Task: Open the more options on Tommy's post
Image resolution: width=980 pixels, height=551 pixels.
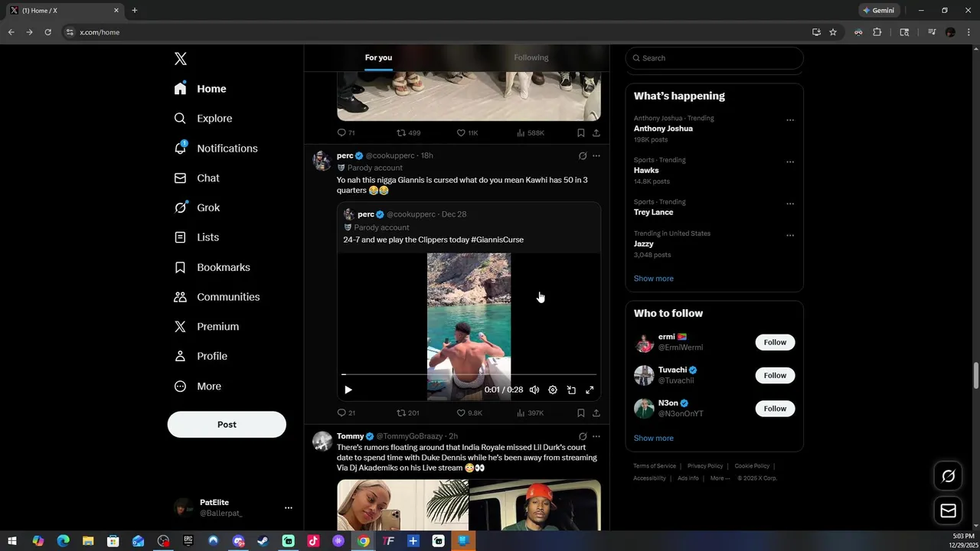Action: pyautogui.click(x=596, y=436)
